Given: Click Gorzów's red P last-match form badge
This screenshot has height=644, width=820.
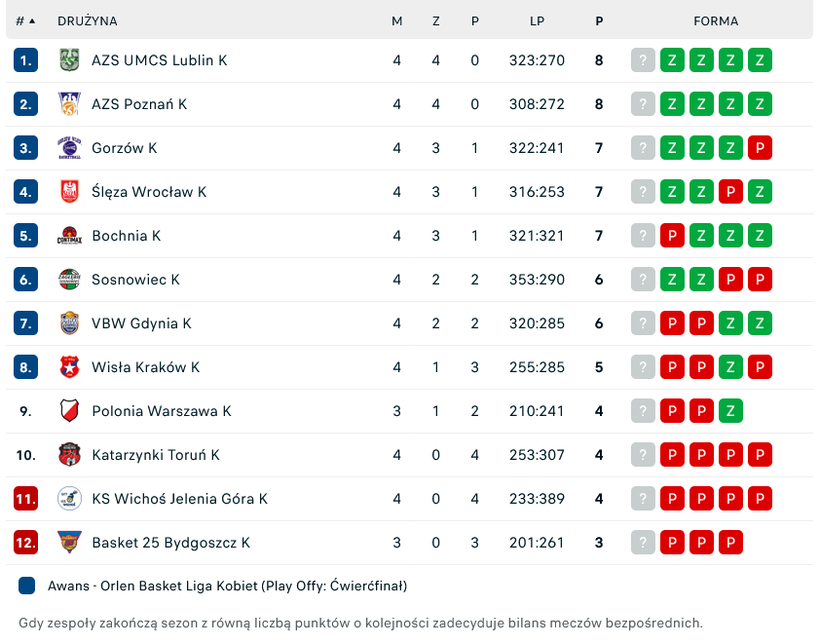Looking at the screenshot, I should (760, 148).
